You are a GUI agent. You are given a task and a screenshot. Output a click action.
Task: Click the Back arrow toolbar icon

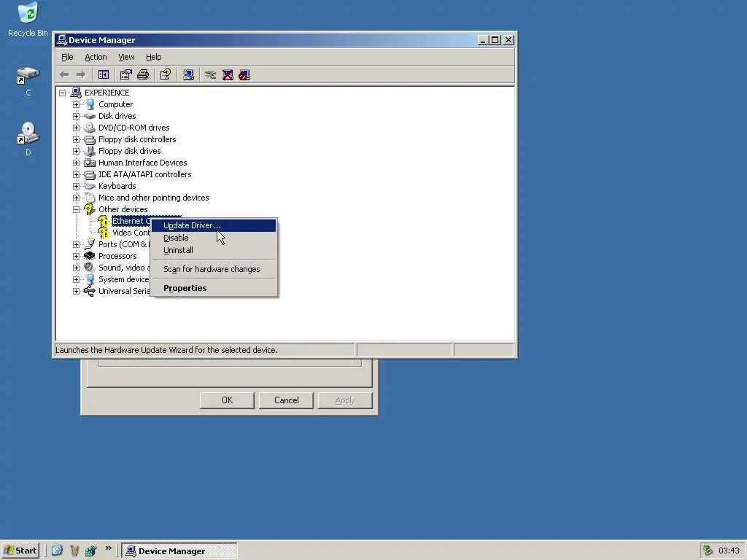(x=65, y=75)
